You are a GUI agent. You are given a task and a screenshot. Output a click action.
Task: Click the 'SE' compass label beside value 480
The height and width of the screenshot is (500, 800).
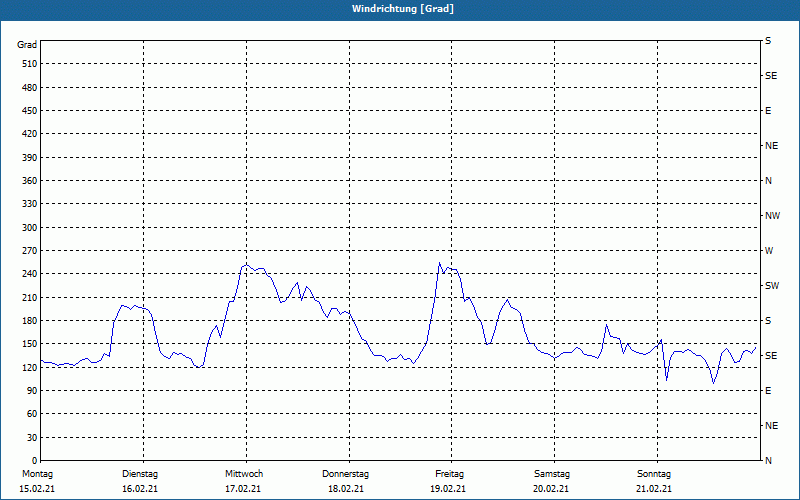click(x=771, y=76)
